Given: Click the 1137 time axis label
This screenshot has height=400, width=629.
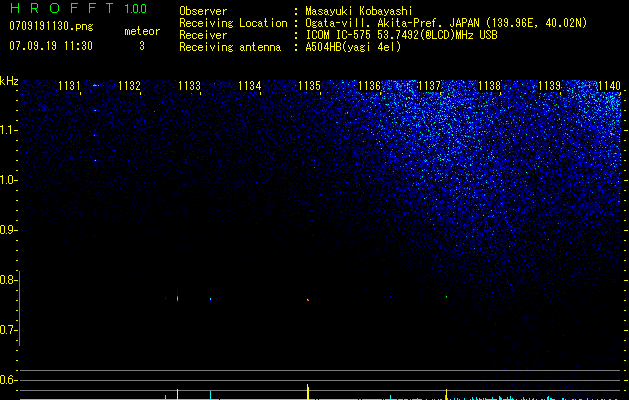Looking at the screenshot, I should point(429,86).
